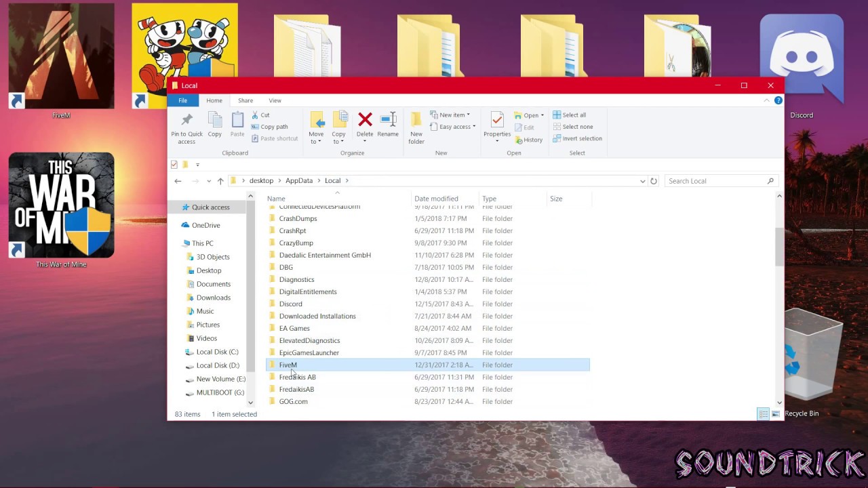Viewport: 868px width, 488px height.
Task: Click Select none in ribbon
Action: [573, 127]
